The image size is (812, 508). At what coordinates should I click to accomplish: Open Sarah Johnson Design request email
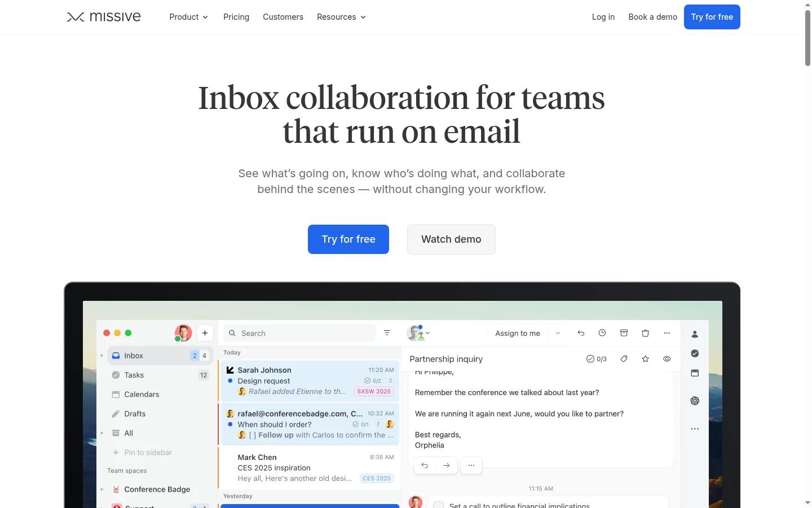click(x=309, y=381)
